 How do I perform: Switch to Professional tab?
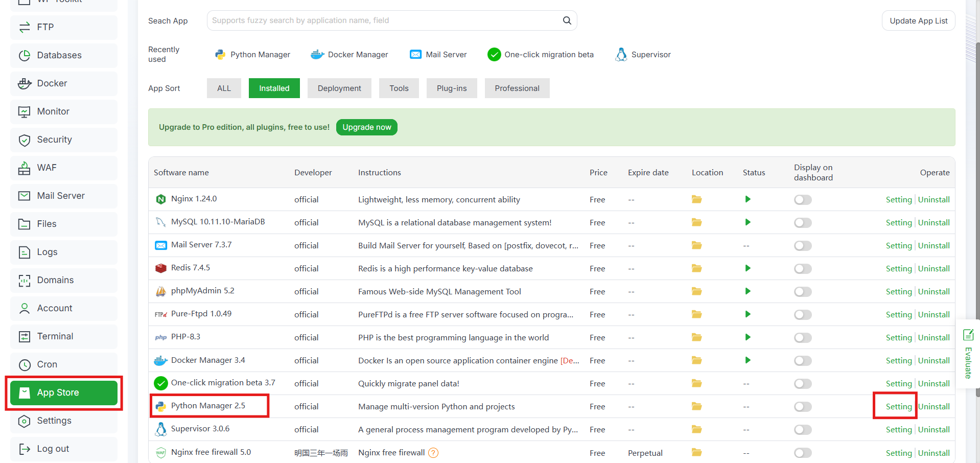point(517,88)
